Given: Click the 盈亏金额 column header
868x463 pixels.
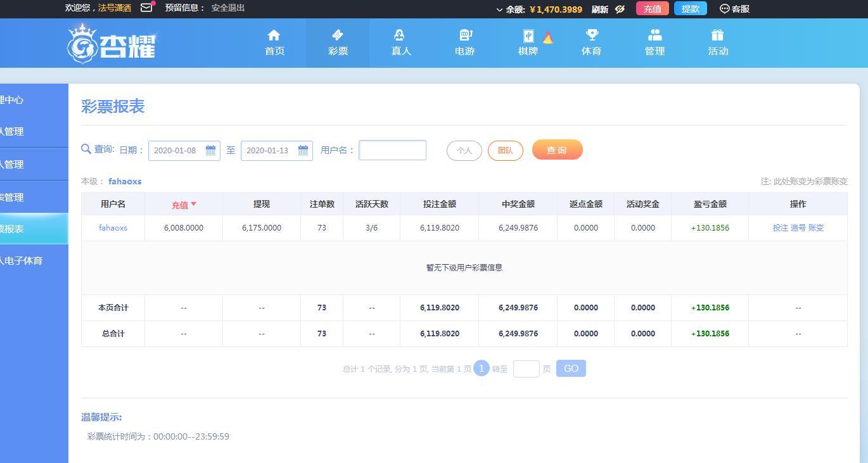Looking at the screenshot, I should point(710,204).
